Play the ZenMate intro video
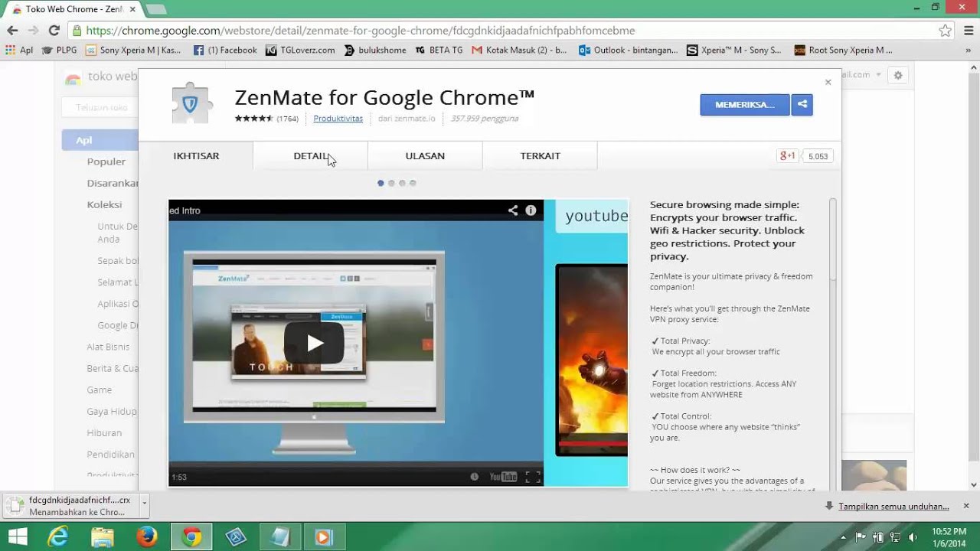 (x=314, y=343)
